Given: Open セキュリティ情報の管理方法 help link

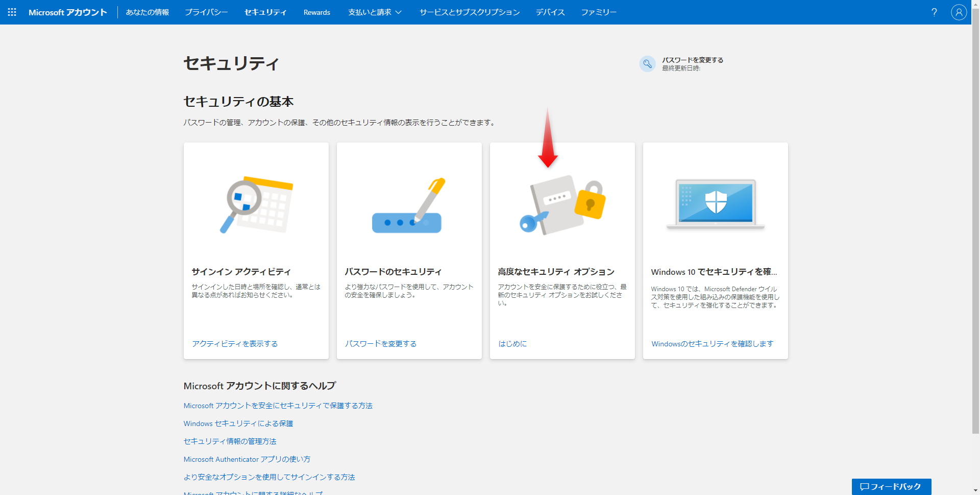Looking at the screenshot, I should point(230,441).
